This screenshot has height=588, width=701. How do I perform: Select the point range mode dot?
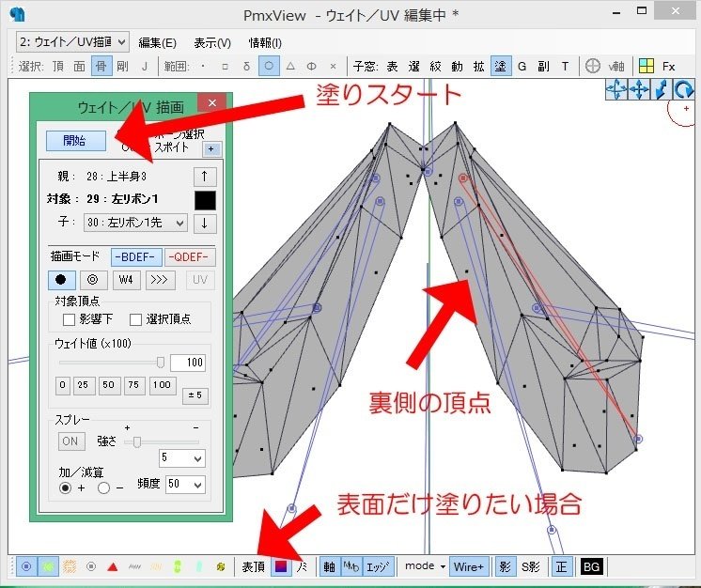[203, 67]
